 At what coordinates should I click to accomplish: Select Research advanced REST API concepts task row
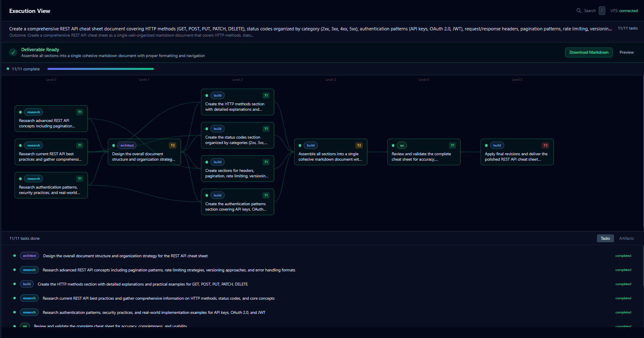point(322,270)
